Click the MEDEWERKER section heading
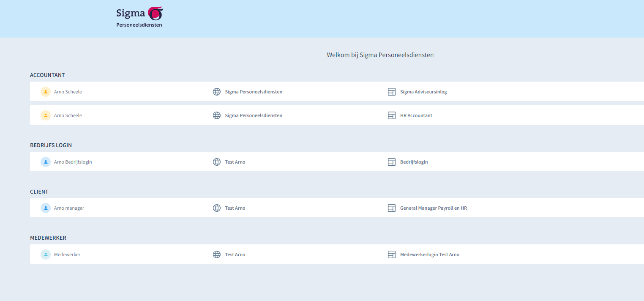The image size is (644, 301). (x=48, y=238)
